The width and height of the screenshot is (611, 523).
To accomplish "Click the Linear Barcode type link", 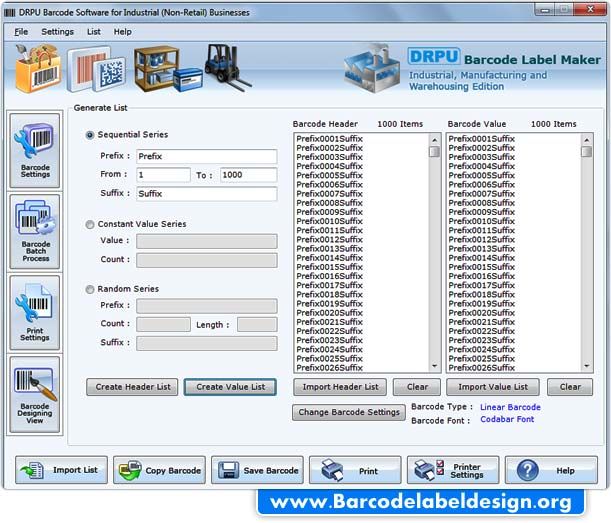I will 510,407.
